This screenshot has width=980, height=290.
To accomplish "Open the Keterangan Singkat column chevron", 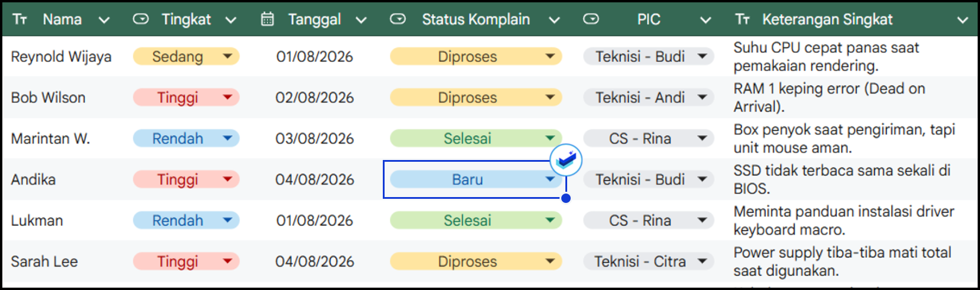I will tap(963, 20).
